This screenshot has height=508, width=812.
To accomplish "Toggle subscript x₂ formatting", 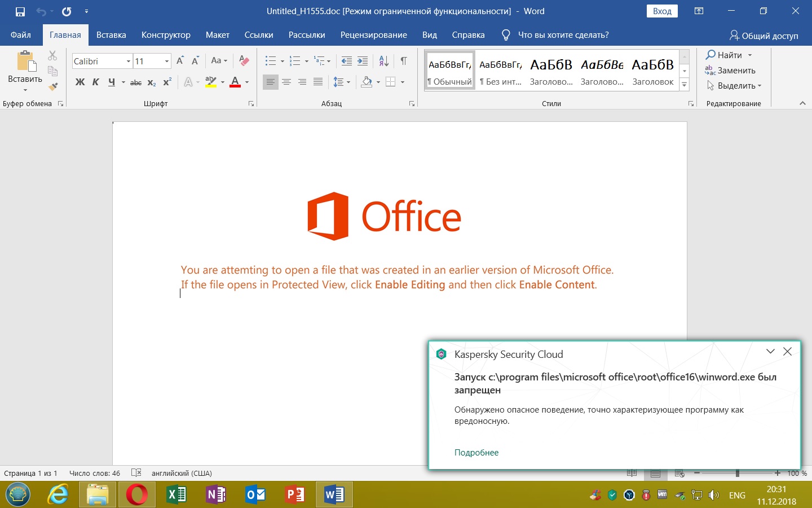I will tap(152, 82).
